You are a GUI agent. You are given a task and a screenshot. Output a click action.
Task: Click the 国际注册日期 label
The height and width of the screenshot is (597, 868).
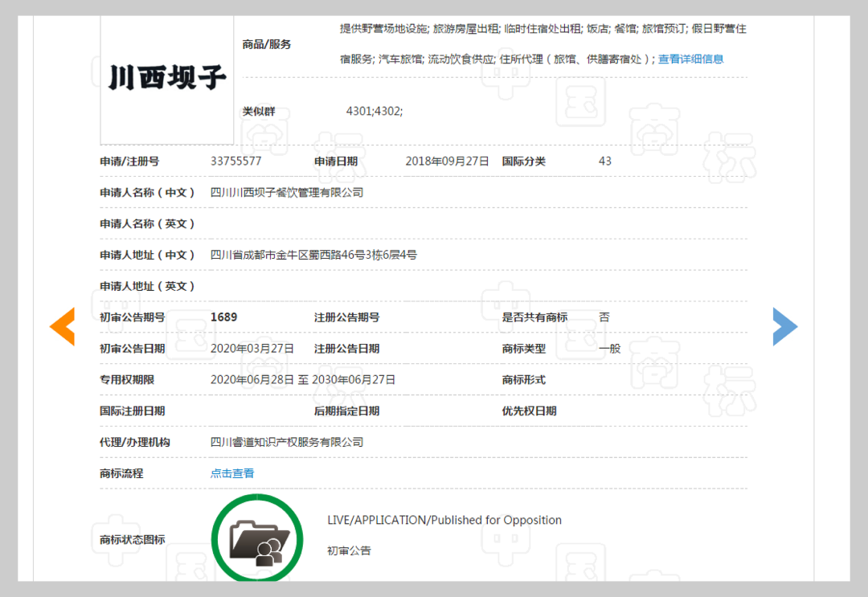coord(133,411)
